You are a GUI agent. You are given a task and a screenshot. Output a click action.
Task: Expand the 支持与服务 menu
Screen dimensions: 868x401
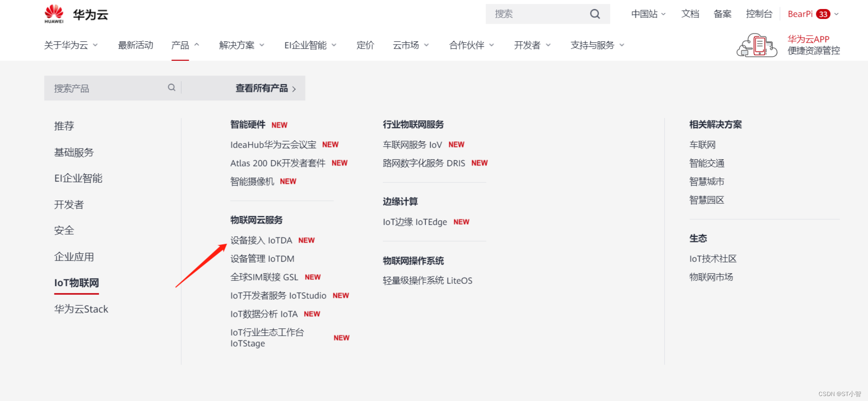tap(597, 45)
